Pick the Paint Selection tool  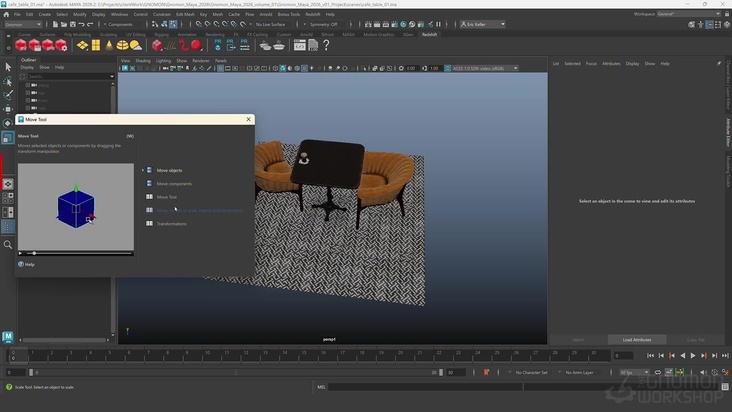coord(8,95)
